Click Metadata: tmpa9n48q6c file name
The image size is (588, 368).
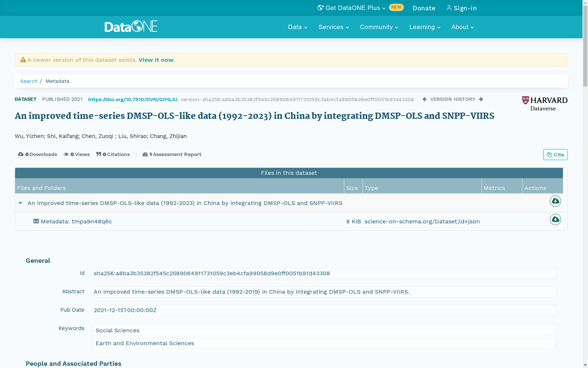coord(76,221)
